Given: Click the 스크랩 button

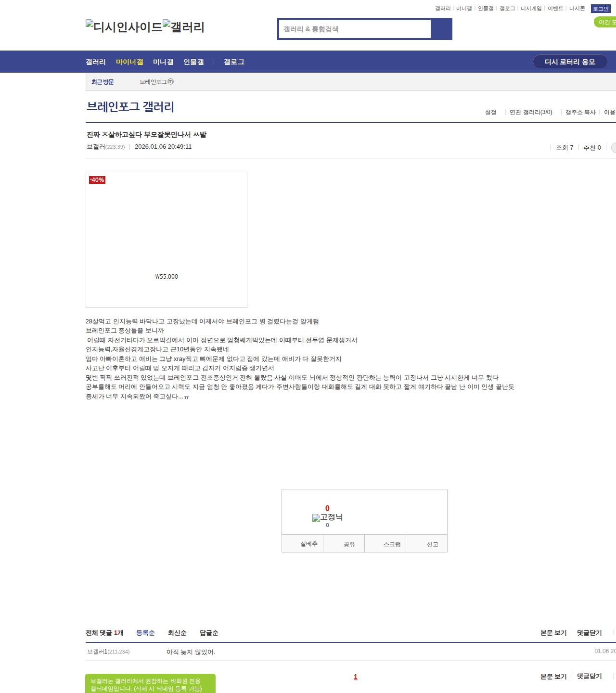Looking at the screenshot, I should [385, 544].
